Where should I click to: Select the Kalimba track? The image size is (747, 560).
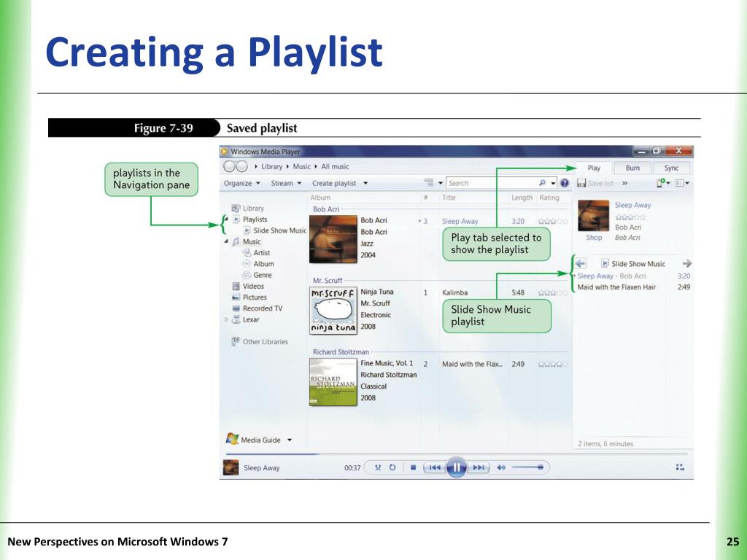point(454,293)
